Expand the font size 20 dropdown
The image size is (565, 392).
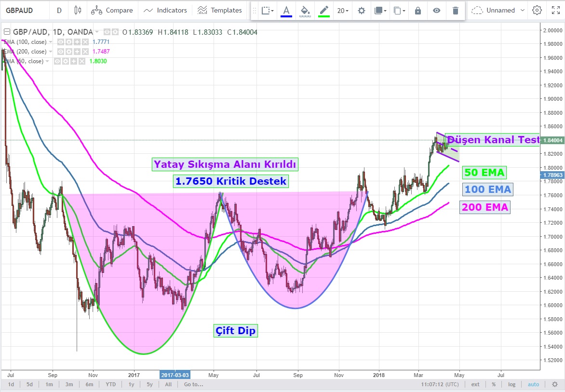point(343,10)
